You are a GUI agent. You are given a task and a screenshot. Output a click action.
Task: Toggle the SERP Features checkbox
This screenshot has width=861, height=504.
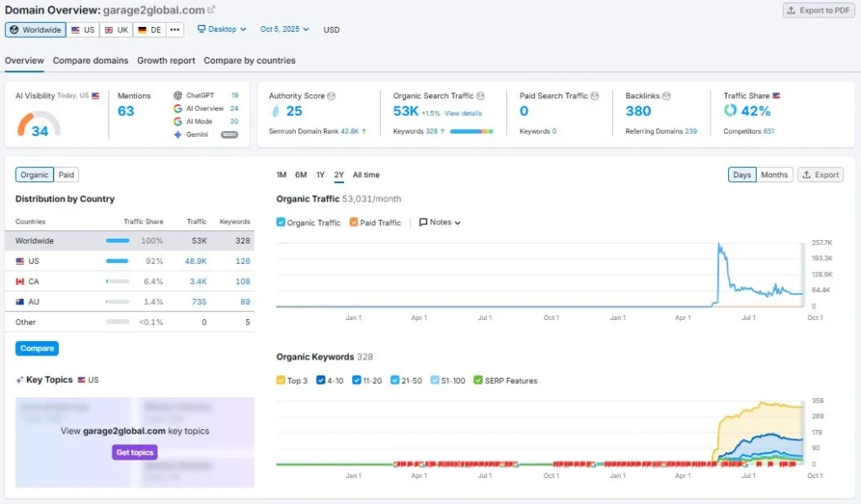click(478, 380)
